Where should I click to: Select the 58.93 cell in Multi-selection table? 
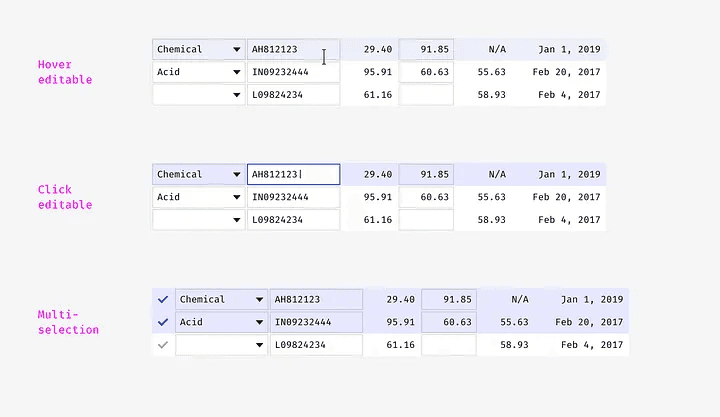pyautogui.click(x=514, y=345)
